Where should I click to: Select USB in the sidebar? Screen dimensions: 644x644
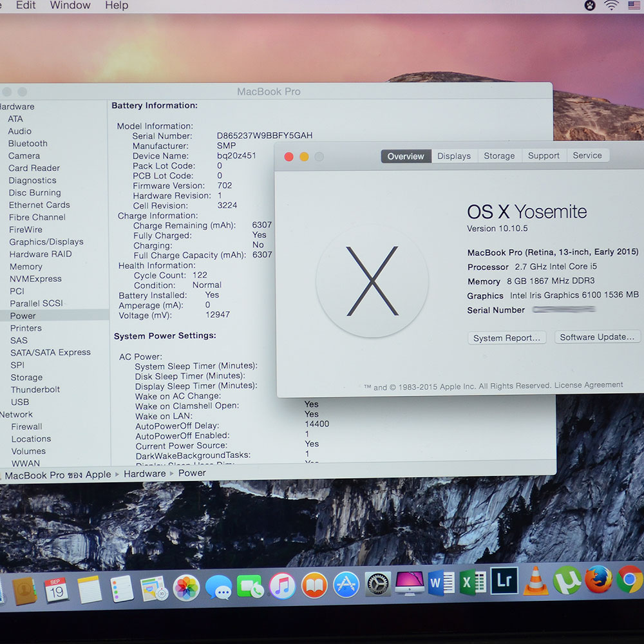click(x=20, y=402)
